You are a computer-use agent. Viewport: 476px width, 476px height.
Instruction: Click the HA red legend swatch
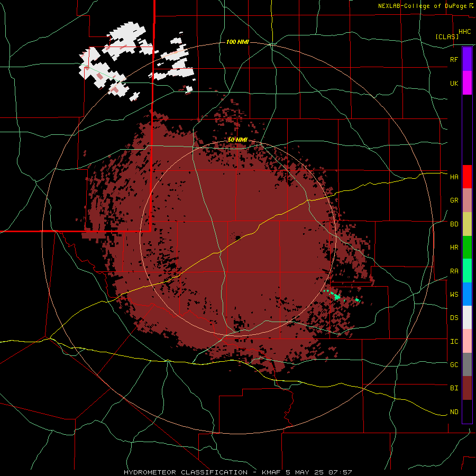tap(467, 177)
